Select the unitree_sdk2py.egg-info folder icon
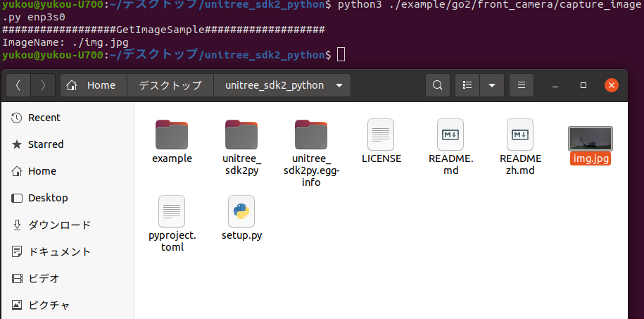 coord(311,135)
